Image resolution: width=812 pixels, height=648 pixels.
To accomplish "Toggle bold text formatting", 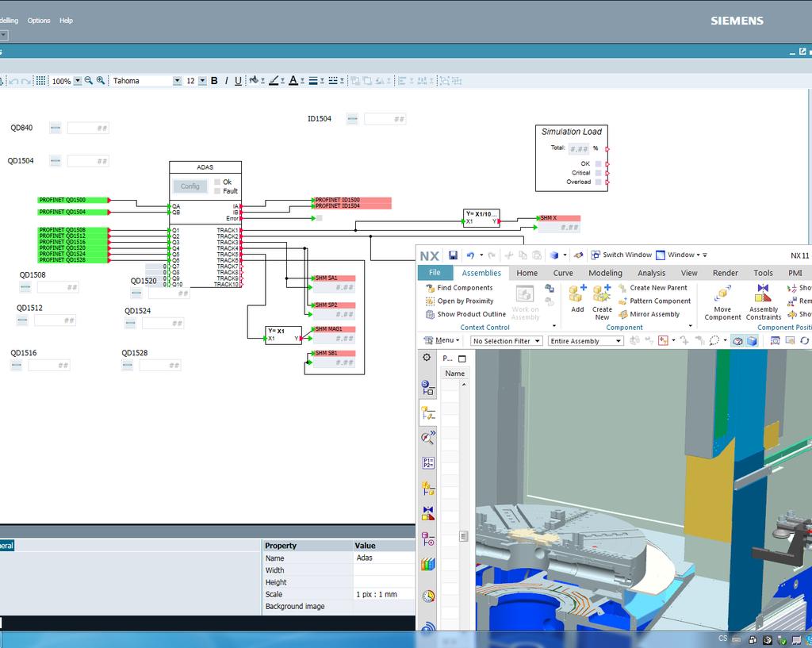I will 214,81.
